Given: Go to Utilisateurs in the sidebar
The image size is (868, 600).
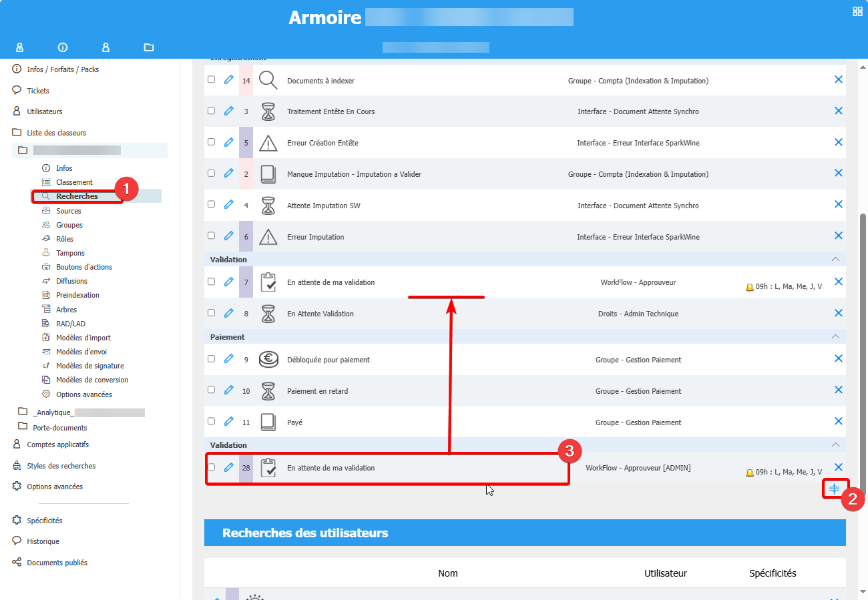Looking at the screenshot, I should tap(44, 111).
